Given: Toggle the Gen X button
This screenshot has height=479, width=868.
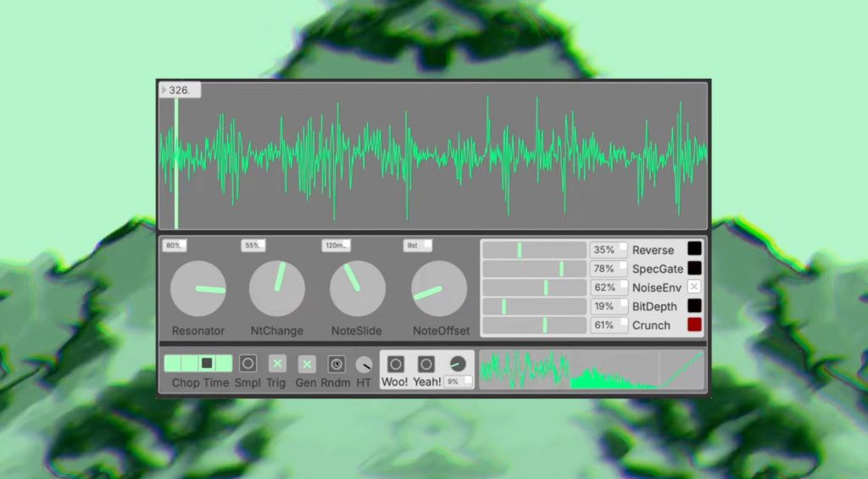Looking at the screenshot, I should click(x=307, y=364).
